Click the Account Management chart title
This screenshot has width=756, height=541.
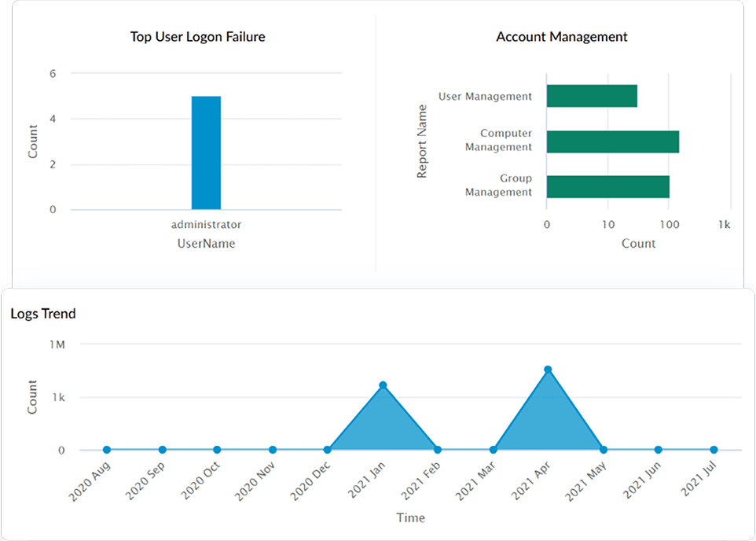pos(560,36)
